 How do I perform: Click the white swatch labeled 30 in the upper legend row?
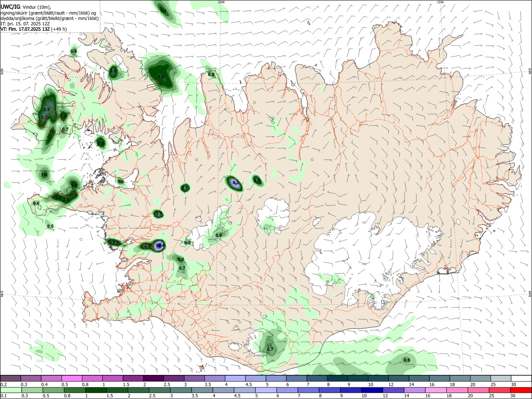click(x=522, y=378)
